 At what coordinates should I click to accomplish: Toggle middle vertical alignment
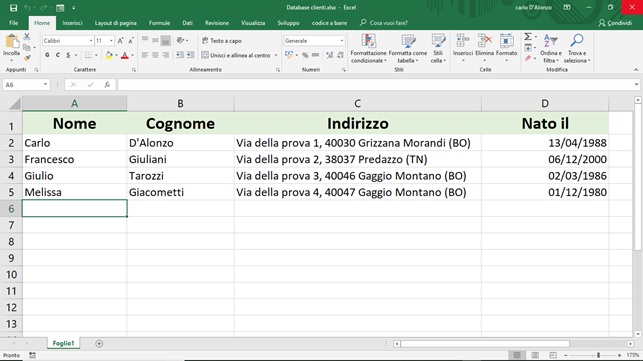[155, 40]
